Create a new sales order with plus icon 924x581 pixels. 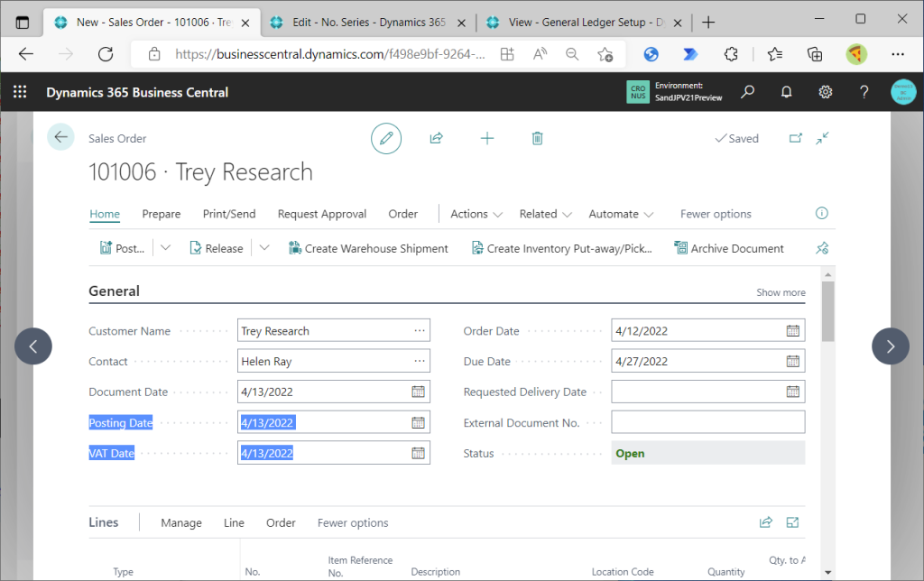click(x=487, y=138)
